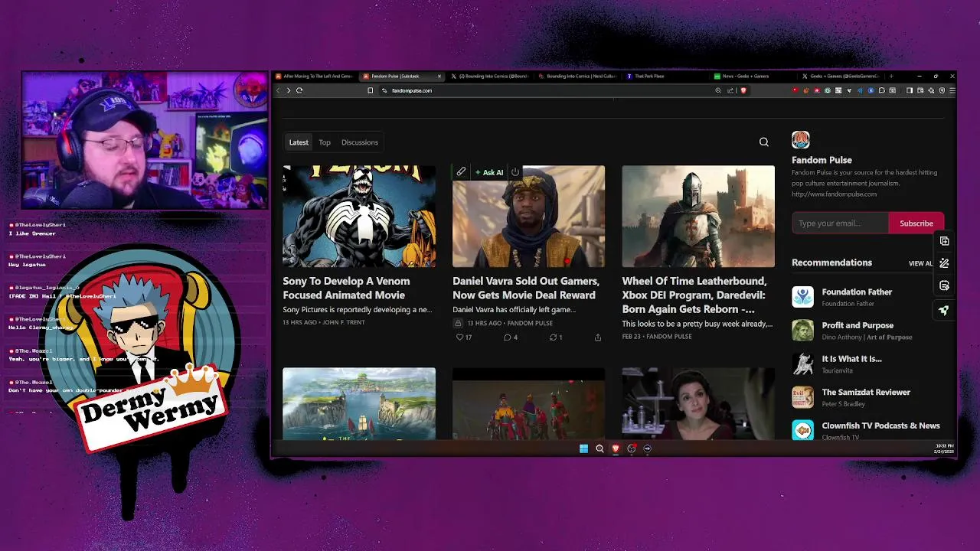Switch to the Latest tab
The width and height of the screenshot is (980, 551).
(299, 142)
